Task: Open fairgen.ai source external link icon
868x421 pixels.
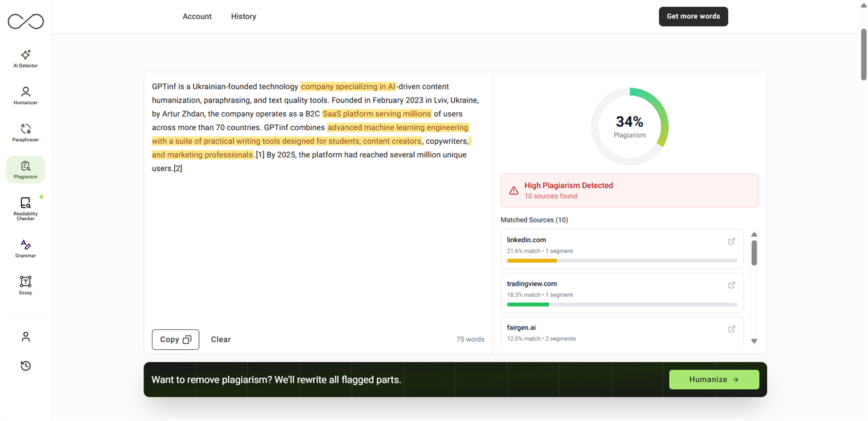Action: tap(731, 329)
